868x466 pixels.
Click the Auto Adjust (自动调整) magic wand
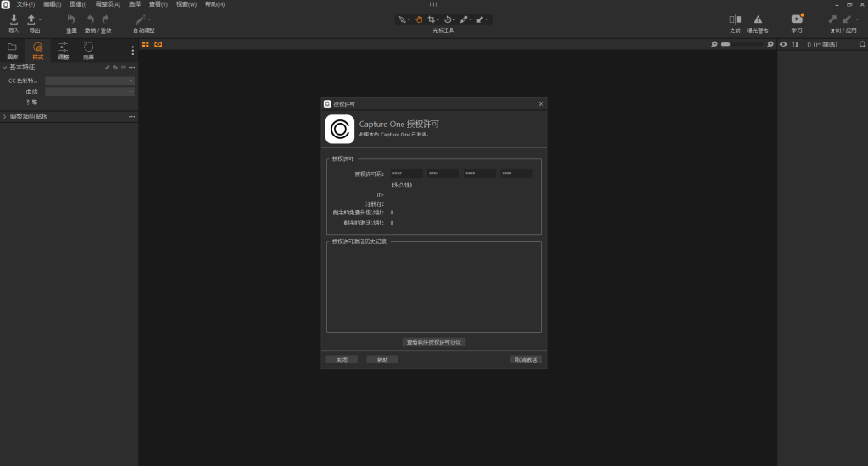click(142, 19)
